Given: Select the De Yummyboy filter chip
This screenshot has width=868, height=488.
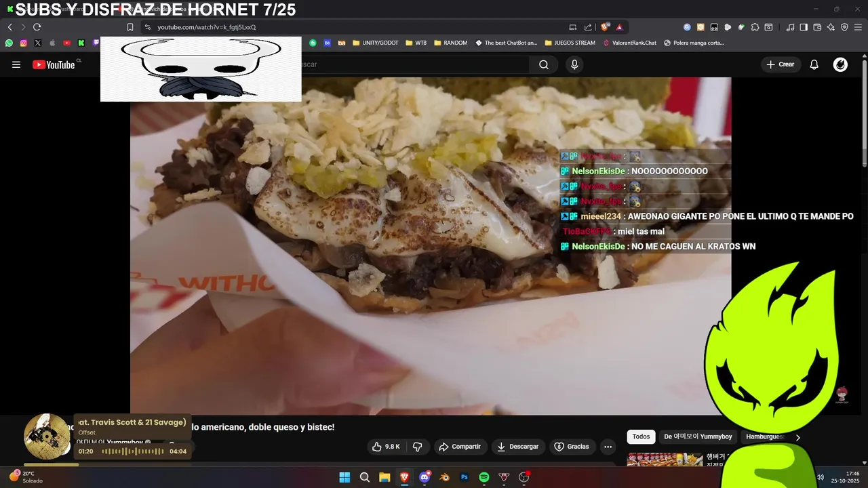Looking at the screenshot, I should [698, 436].
